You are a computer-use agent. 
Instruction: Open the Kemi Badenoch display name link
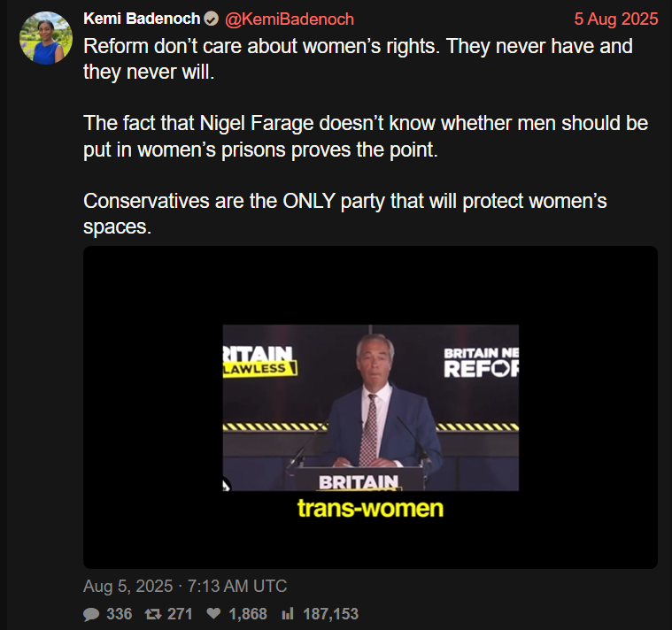tap(142, 19)
